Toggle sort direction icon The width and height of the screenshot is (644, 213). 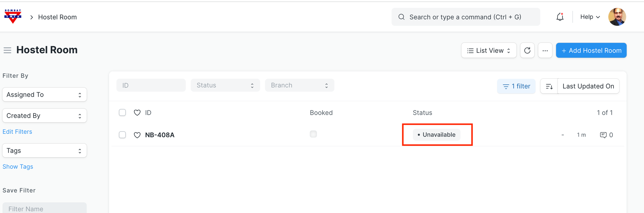click(549, 86)
